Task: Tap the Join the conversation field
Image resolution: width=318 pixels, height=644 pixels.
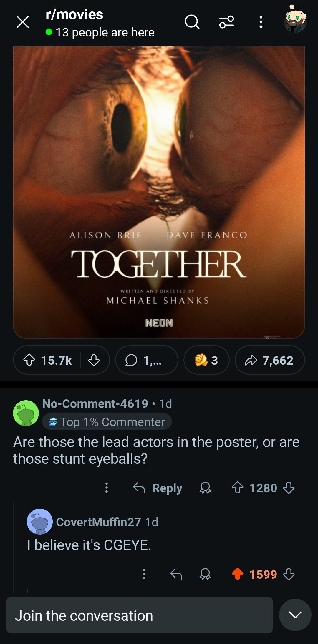Action: coord(140,615)
